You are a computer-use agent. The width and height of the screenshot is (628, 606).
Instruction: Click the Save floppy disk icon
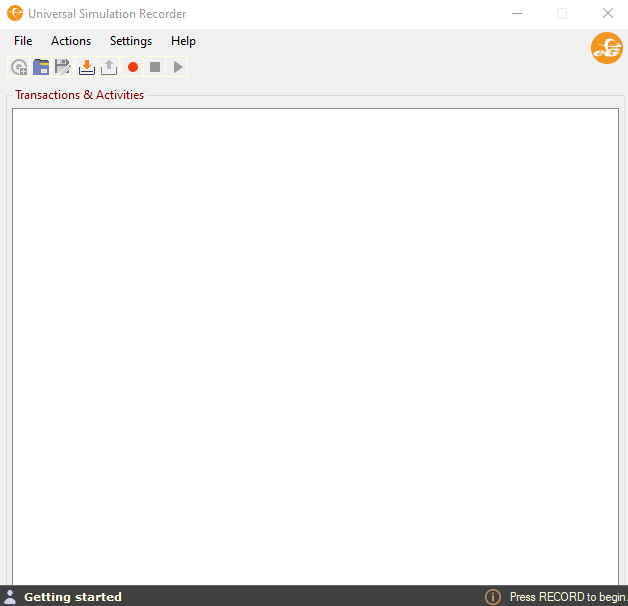[x=63, y=67]
